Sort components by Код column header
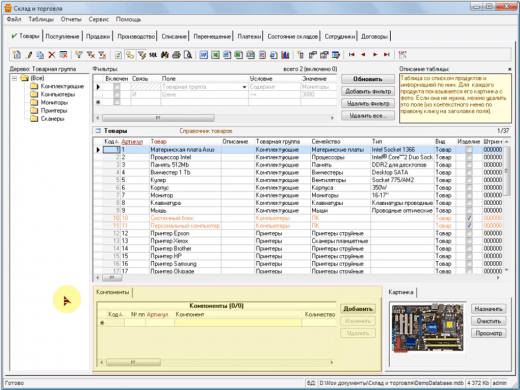Viewport: 520px width, 390px height. (115, 314)
